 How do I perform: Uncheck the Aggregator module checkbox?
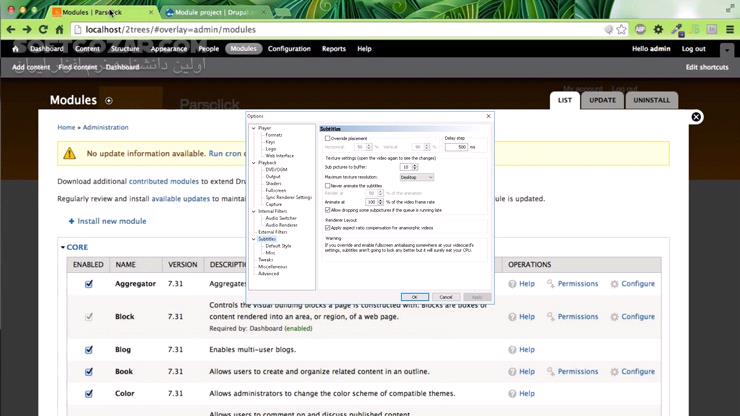[89, 284]
